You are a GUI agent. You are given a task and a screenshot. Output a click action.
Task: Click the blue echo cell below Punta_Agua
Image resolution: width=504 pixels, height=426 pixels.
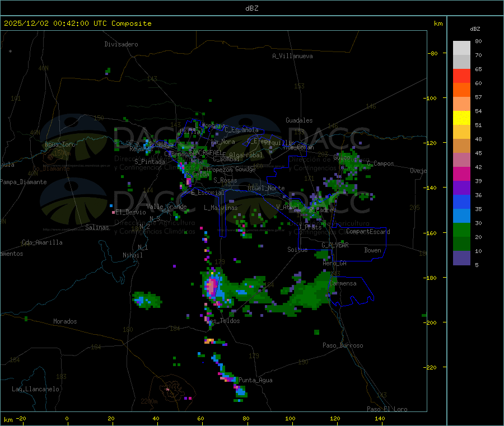tap(241, 392)
